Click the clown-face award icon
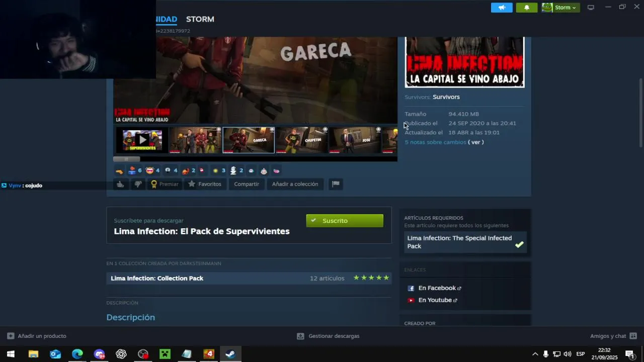Viewport: 644px width, 362px height. (264, 171)
